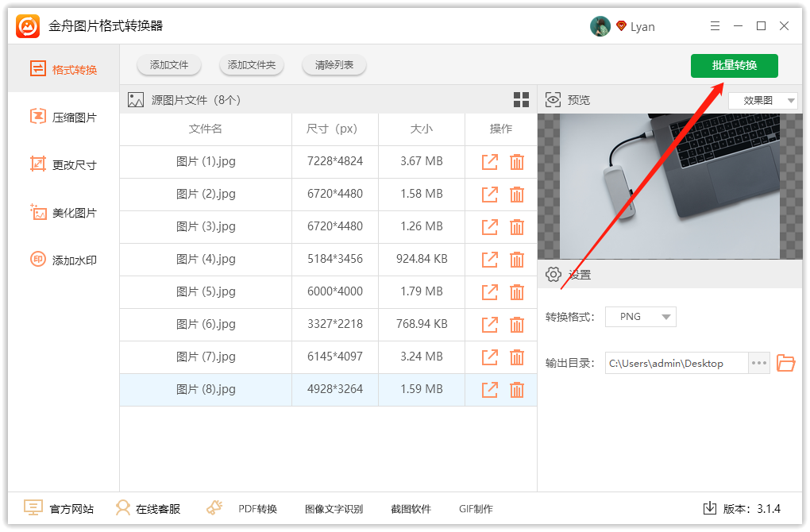810x532 pixels.
Task: Open the 转换格式 PNG dropdown
Action: [x=641, y=317]
